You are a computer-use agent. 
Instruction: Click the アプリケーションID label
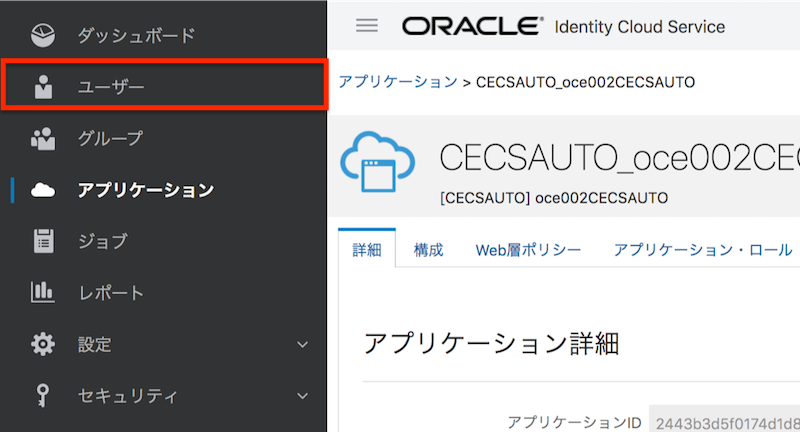(x=574, y=422)
